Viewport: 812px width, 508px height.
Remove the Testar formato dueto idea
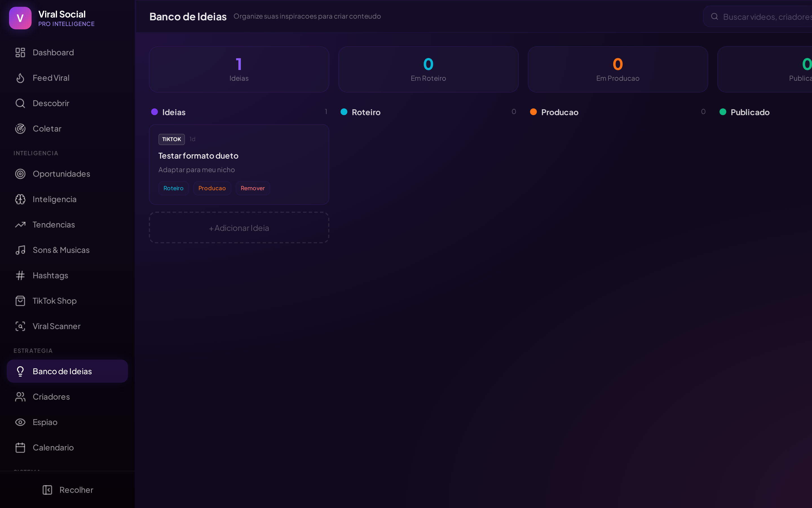click(x=253, y=188)
